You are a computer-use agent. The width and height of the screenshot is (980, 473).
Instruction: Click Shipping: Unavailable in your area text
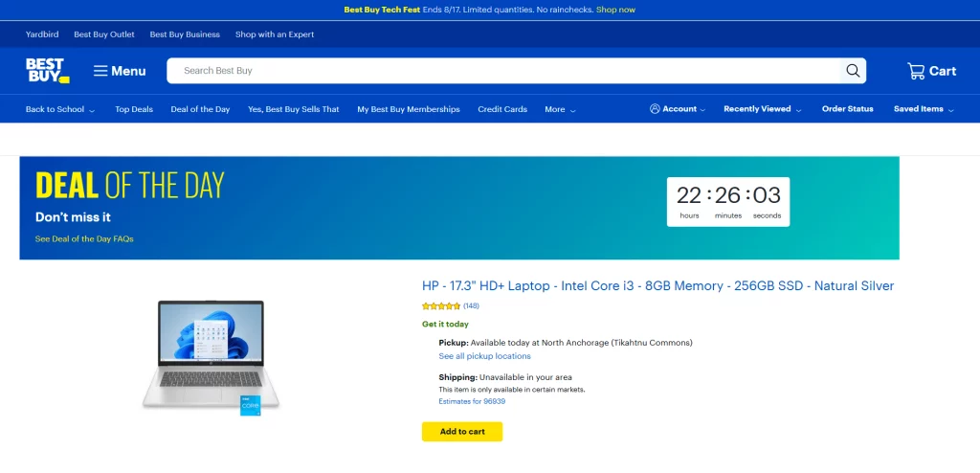(505, 377)
